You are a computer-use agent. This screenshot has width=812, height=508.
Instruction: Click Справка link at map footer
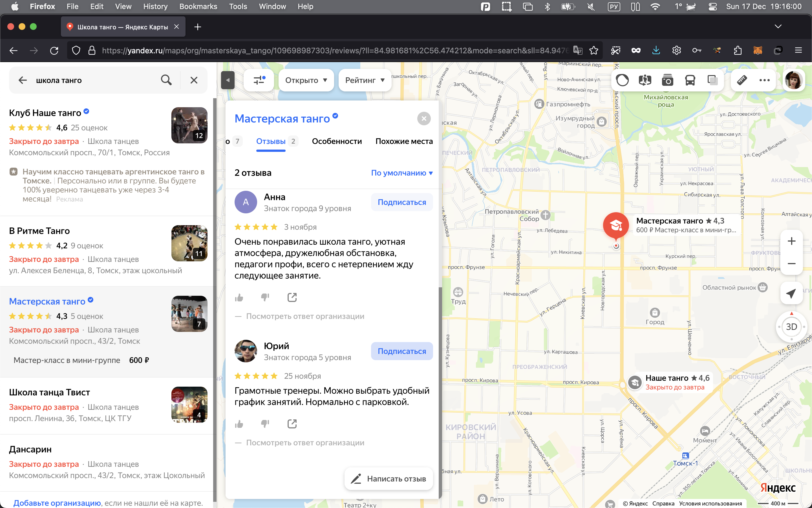point(663,503)
